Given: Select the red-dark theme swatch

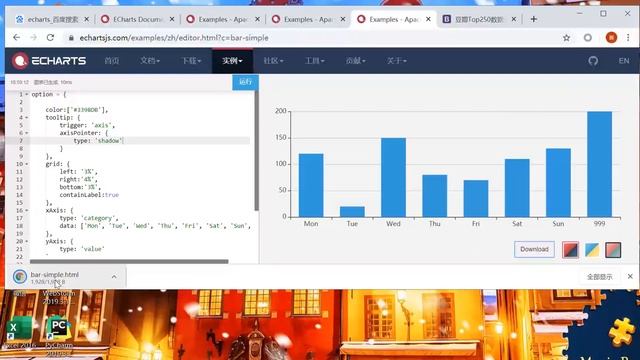Looking at the screenshot, I should (x=570, y=250).
